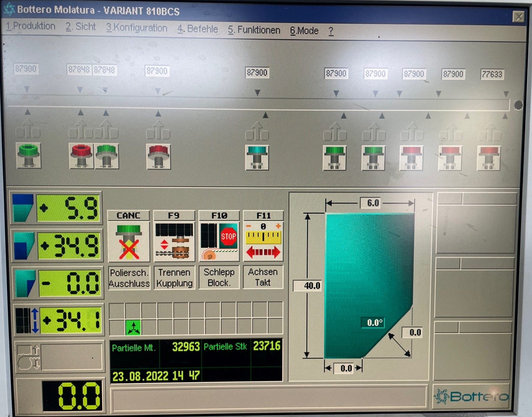Select the fourth spindle, a red cup wheel
This screenshot has width=532, height=417.
pyautogui.click(x=159, y=157)
